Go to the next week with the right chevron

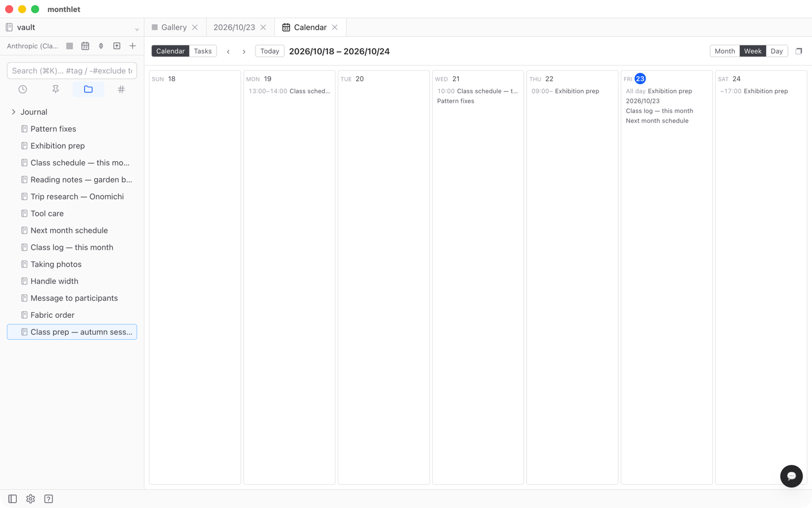click(x=244, y=51)
